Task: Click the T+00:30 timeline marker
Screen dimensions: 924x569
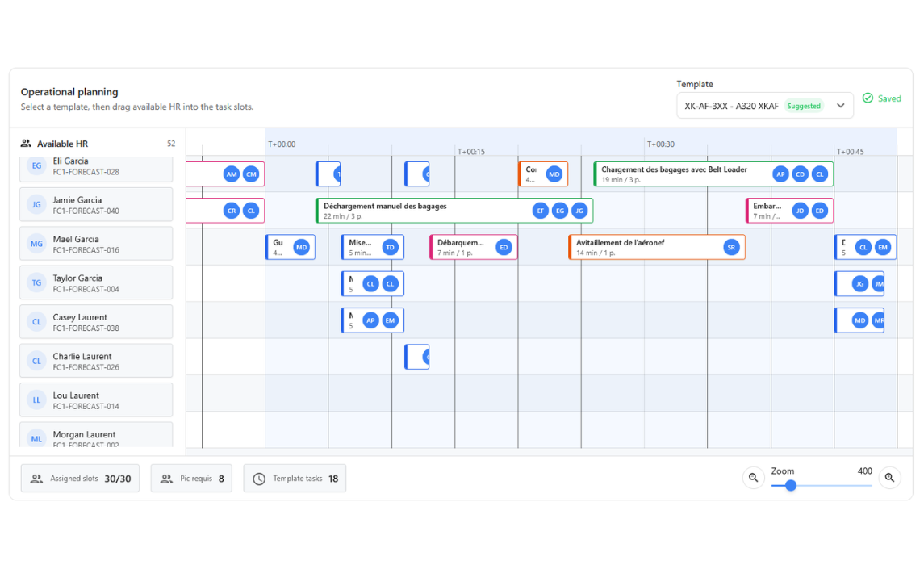Action: tap(661, 144)
